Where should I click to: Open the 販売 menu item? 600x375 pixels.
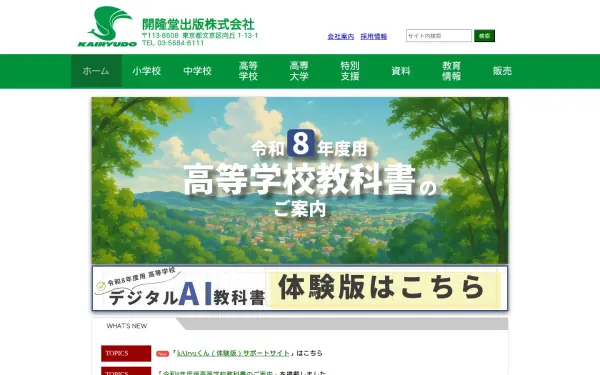pos(502,71)
